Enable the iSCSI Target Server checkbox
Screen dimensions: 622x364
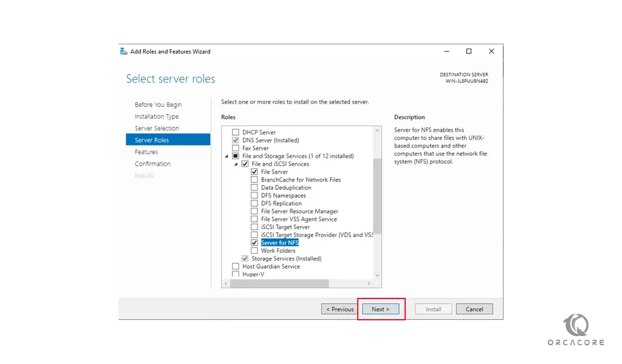(255, 227)
